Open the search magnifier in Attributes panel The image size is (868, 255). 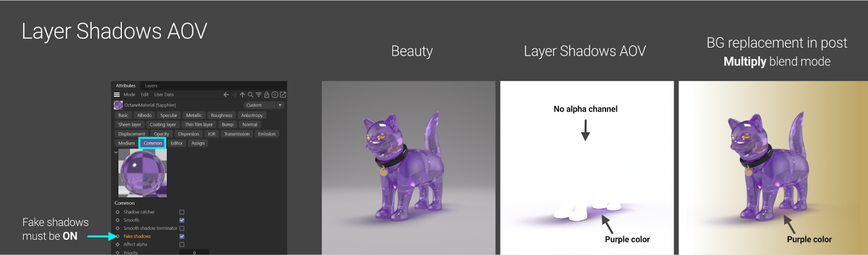251,94
